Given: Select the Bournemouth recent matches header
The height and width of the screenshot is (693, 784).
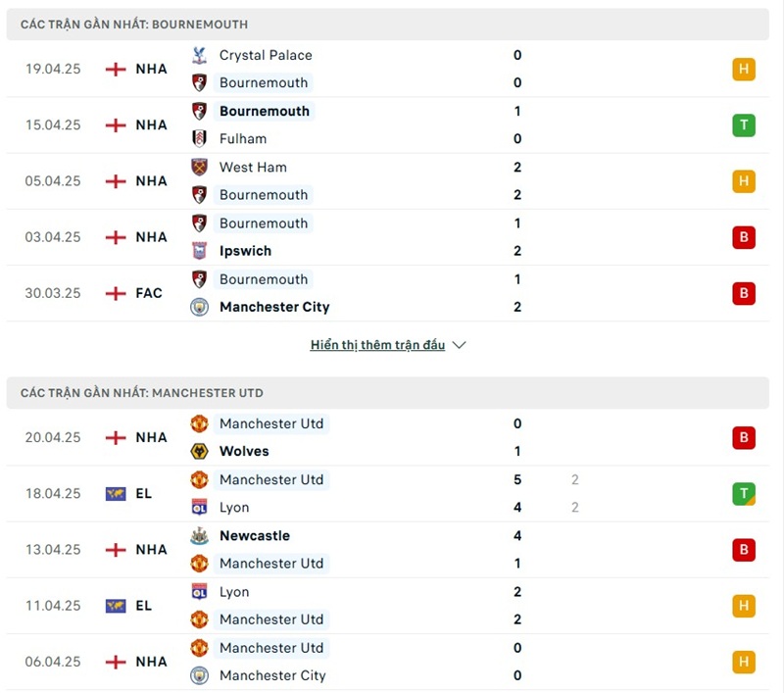Looking at the screenshot, I should point(134,24).
